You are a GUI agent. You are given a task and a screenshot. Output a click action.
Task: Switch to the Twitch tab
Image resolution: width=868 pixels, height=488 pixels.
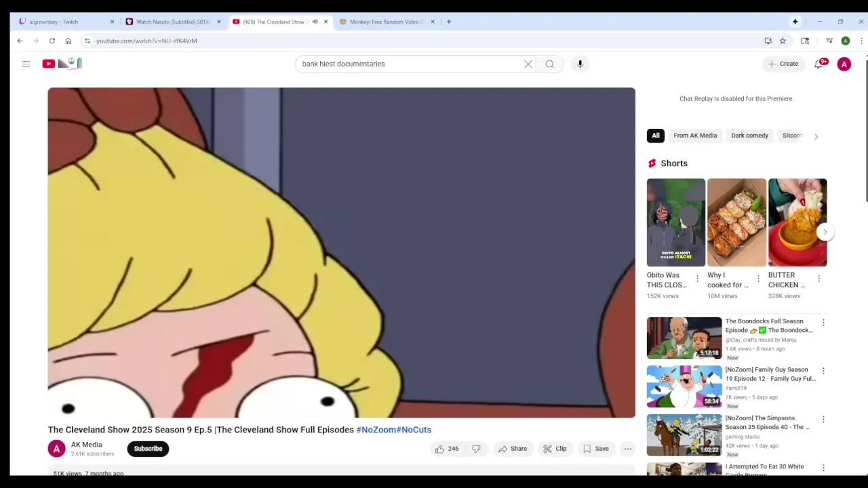63,22
